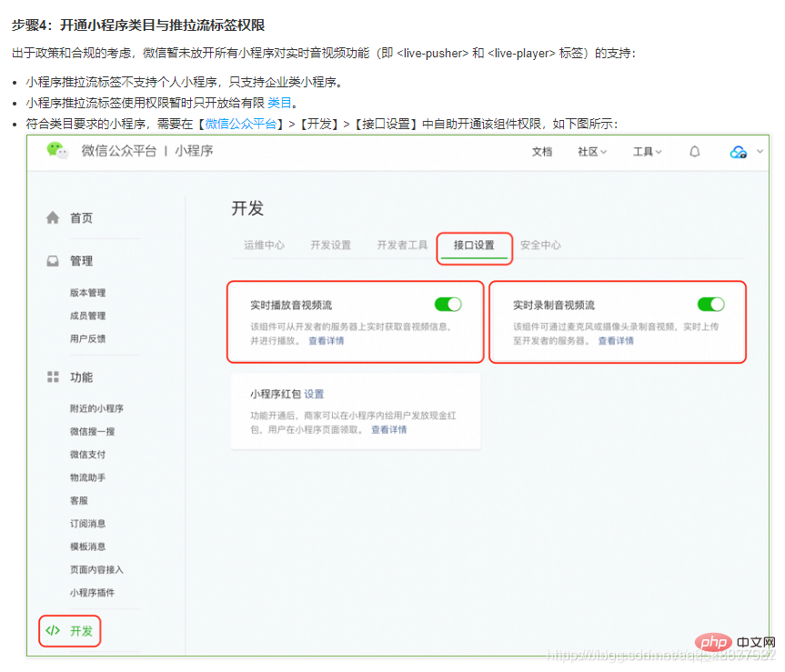
Task: Open 版本管理 in the sidebar
Action: pos(87,293)
